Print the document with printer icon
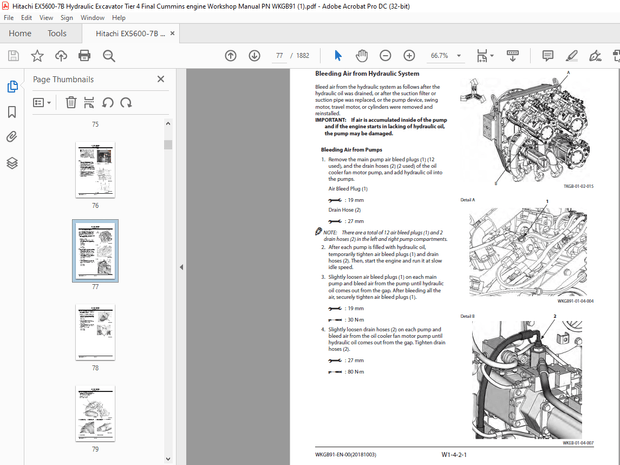 coord(85,56)
